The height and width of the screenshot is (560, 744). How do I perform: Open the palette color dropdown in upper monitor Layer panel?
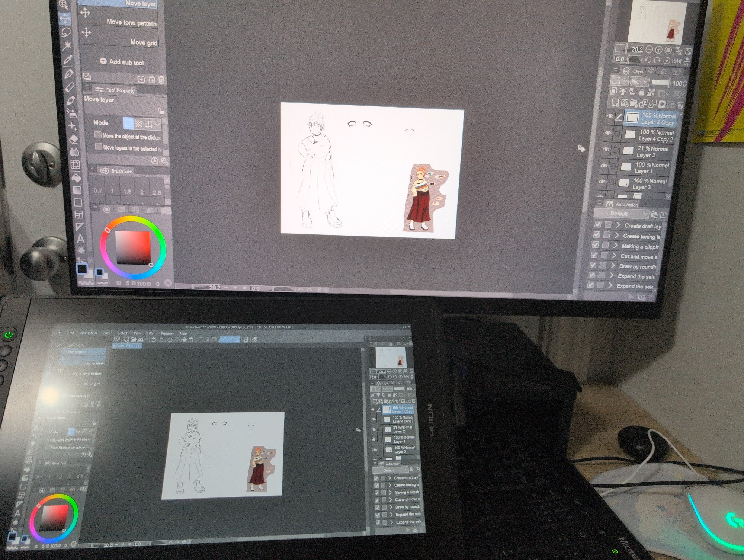pyautogui.click(x=619, y=81)
